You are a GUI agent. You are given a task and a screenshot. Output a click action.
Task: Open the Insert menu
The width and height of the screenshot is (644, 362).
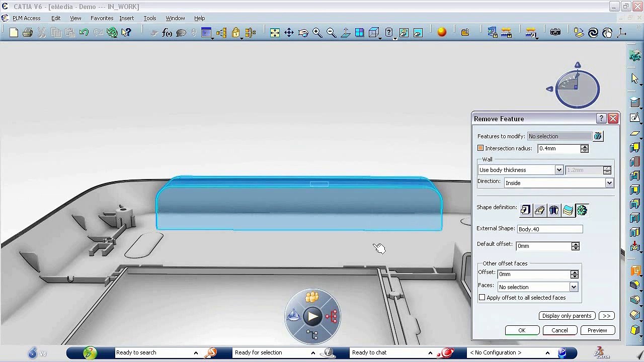(x=127, y=18)
